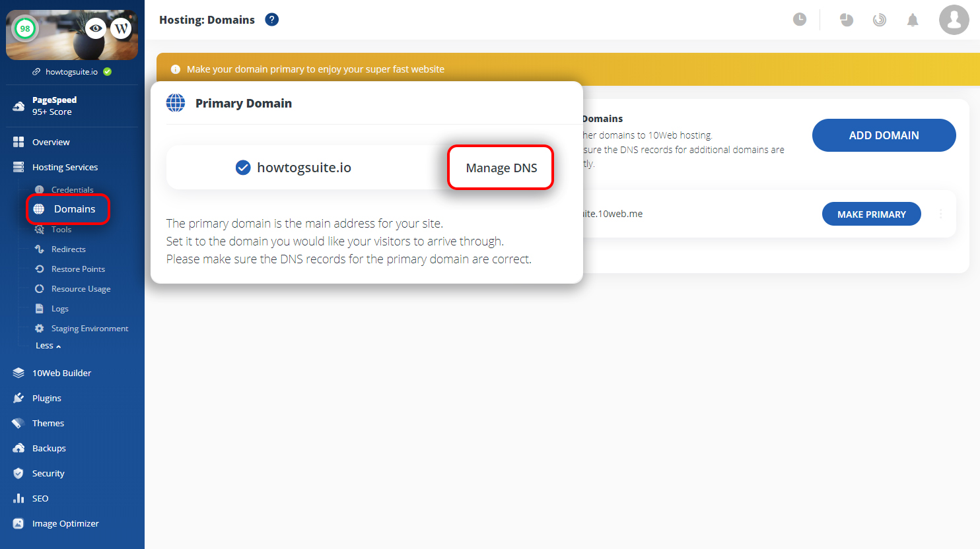Click the Redirects icon
Viewport: 980px width, 549px height.
pyautogui.click(x=40, y=249)
